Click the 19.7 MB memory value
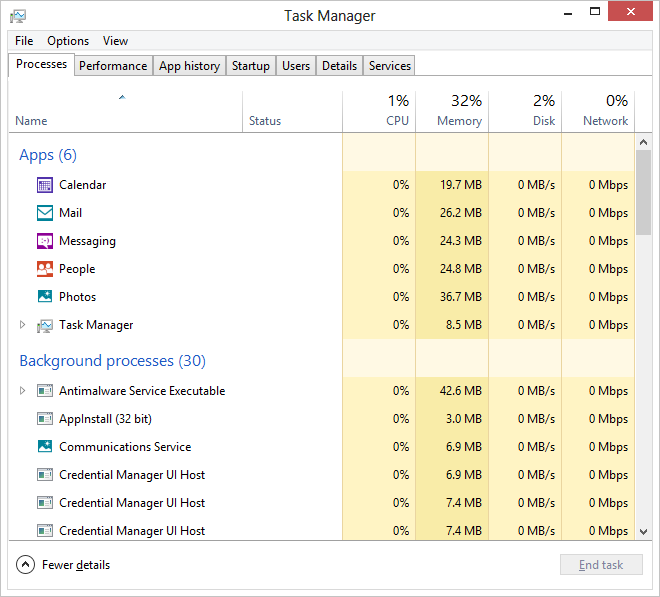This screenshot has width=660, height=597. (x=460, y=185)
